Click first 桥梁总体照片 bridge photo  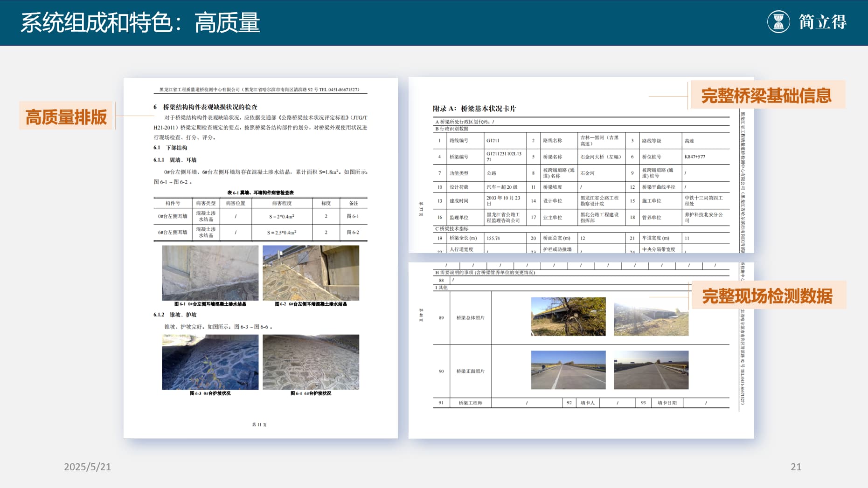coord(568,316)
